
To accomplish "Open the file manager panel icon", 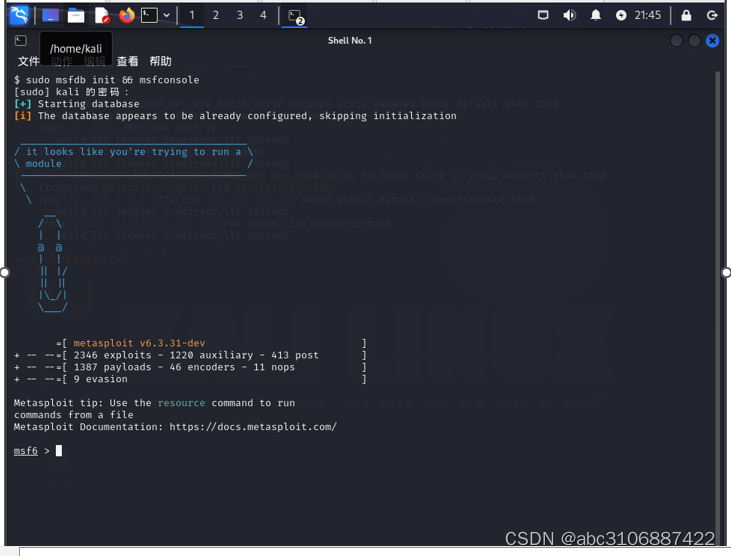I will click(76, 16).
